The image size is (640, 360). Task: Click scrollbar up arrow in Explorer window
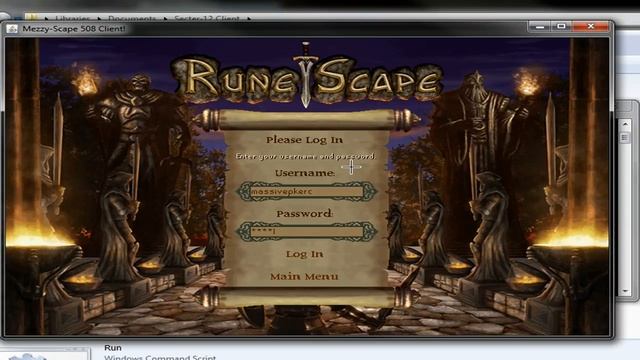pyautogui.click(x=625, y=124)
